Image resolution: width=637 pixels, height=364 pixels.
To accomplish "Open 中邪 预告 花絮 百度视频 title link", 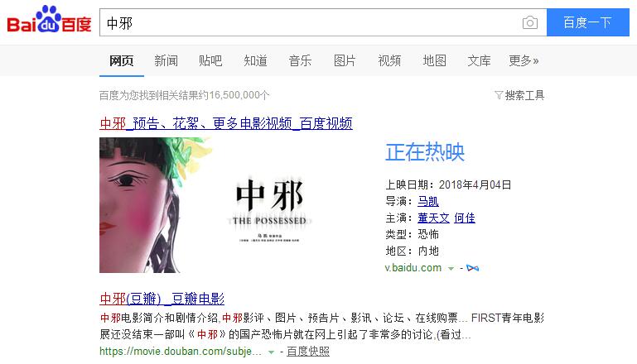I will tap(226, 123).
